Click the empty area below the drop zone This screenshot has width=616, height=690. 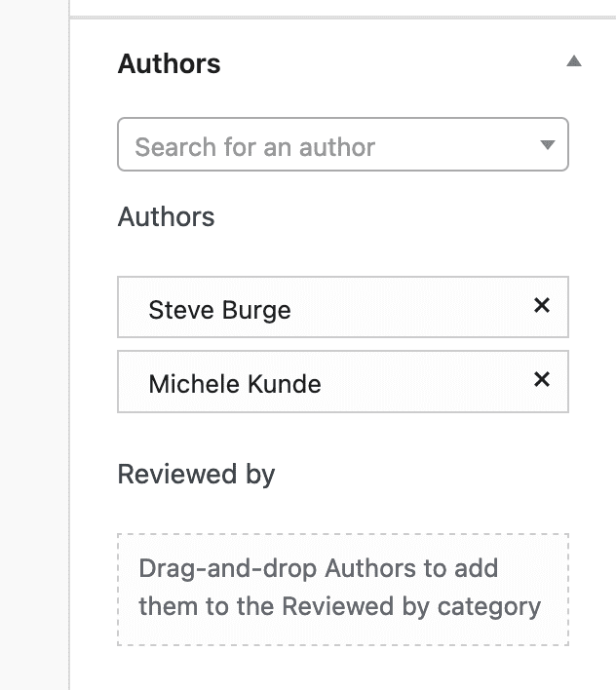pos(341,669)
